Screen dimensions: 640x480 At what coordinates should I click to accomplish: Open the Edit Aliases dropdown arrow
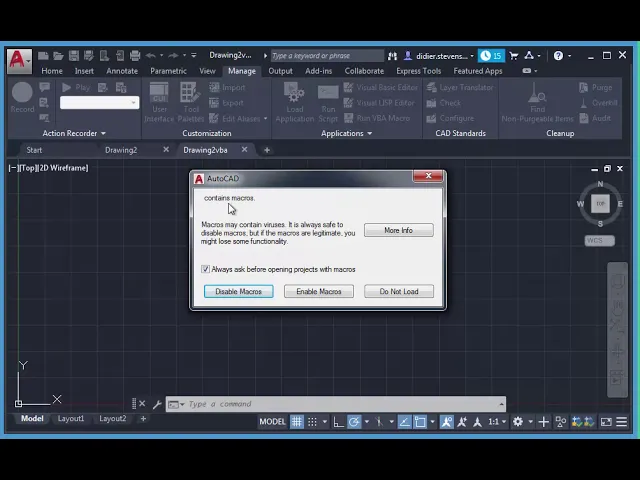266,119
